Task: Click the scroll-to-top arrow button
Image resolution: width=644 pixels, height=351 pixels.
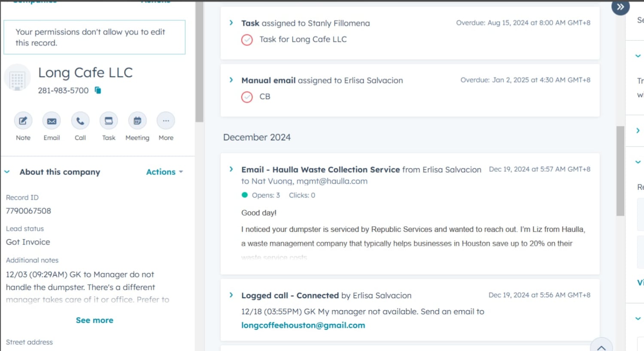Action: [x=601, y=346]
